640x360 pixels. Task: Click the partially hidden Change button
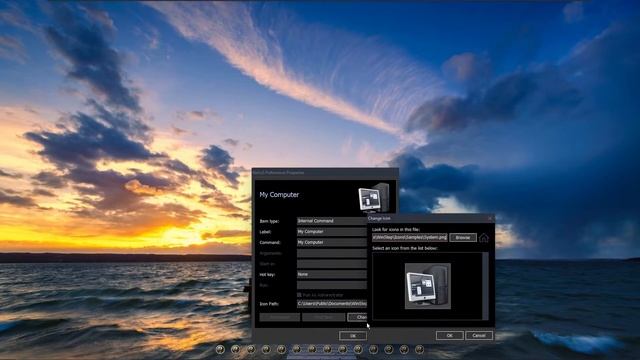coord(357,317)
